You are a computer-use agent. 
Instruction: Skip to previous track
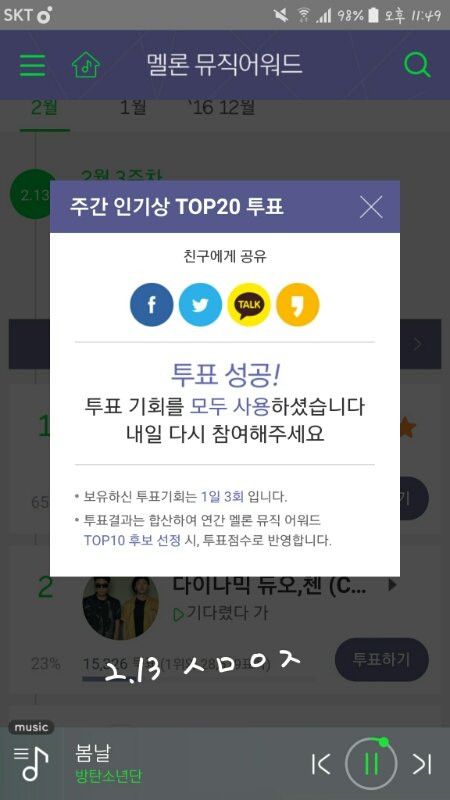coord(320,764)
